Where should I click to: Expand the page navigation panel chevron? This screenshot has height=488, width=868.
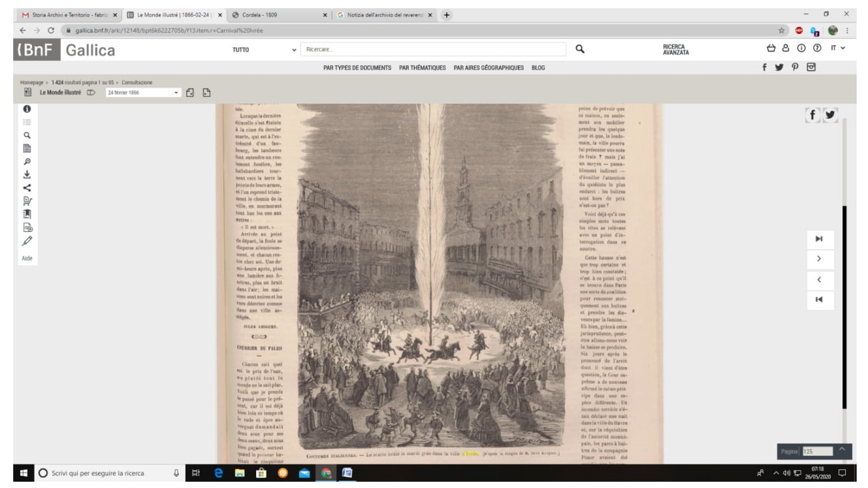(842, 450)
